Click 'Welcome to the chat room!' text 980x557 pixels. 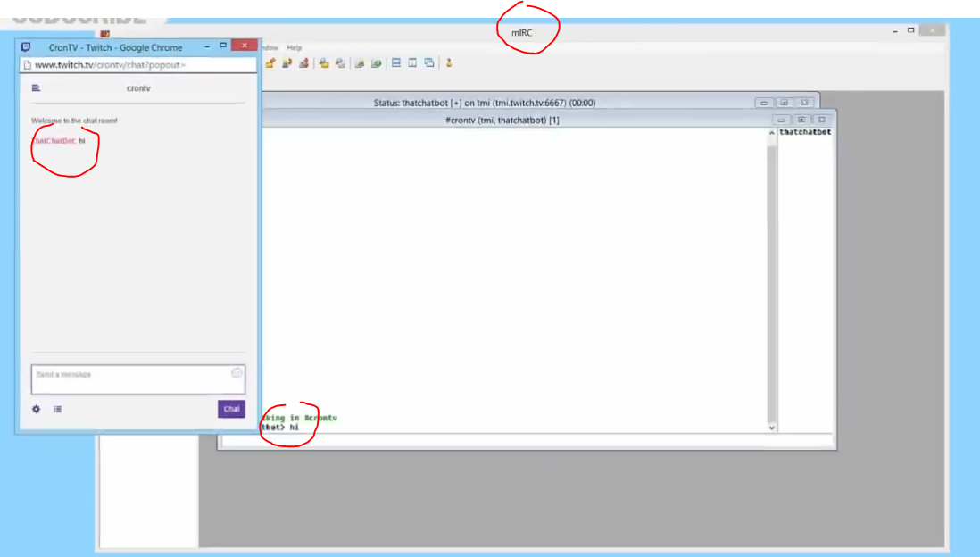(74, 121)
